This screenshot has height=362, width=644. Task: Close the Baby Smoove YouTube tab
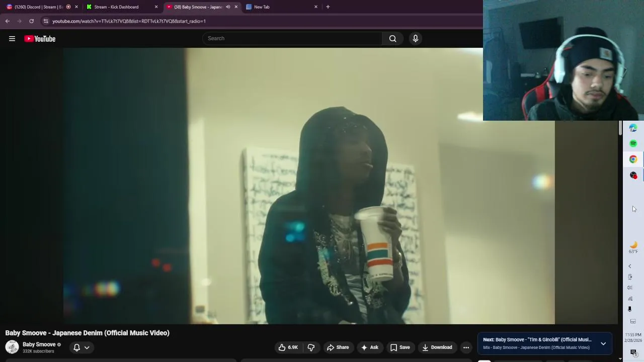236,7
